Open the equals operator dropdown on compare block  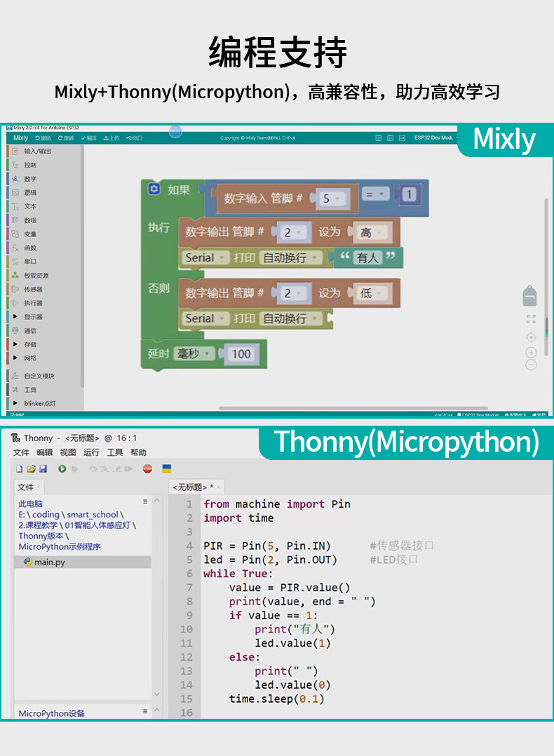(x=374, y=194)
